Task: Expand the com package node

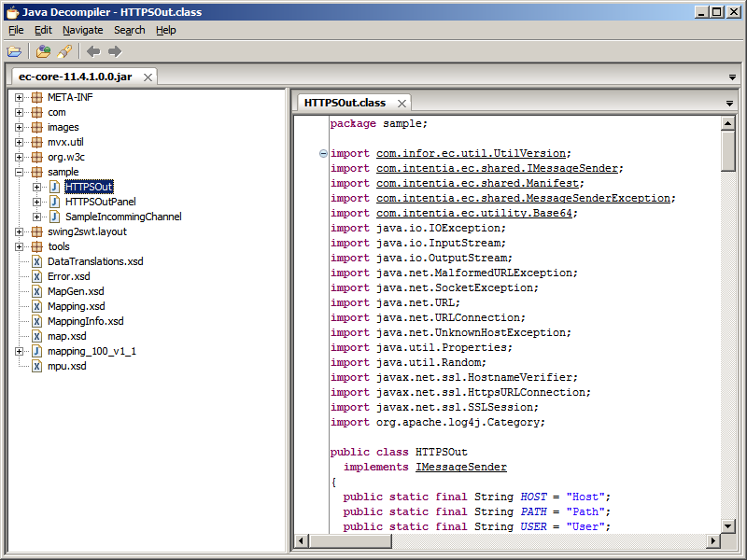Action: [x=20, y=112]
